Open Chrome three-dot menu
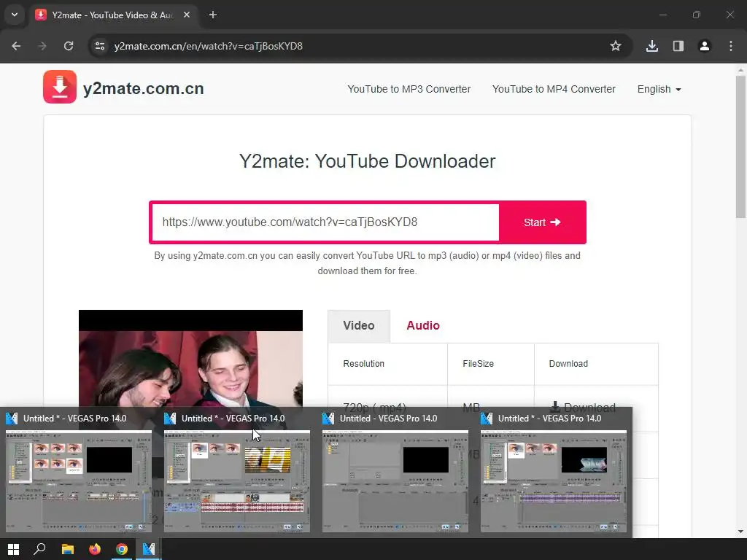The width and height of the screenshot is (747, 560). [731, 46]
